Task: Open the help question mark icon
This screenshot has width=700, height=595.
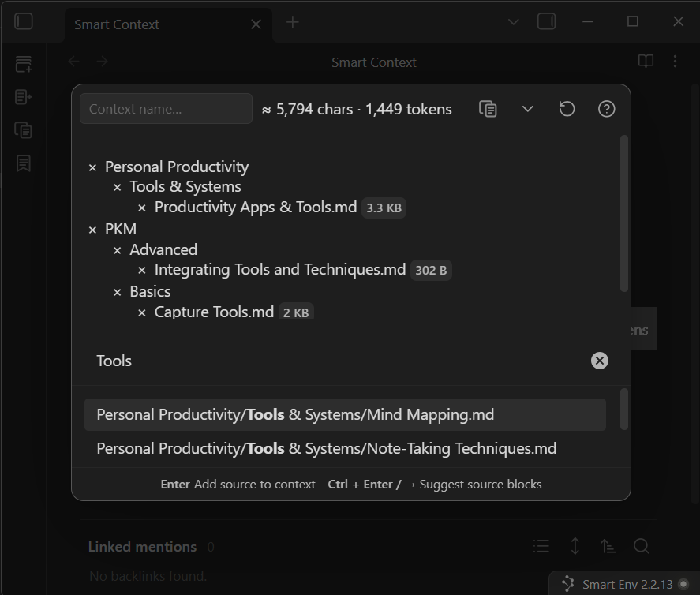Action: point(606,109)
